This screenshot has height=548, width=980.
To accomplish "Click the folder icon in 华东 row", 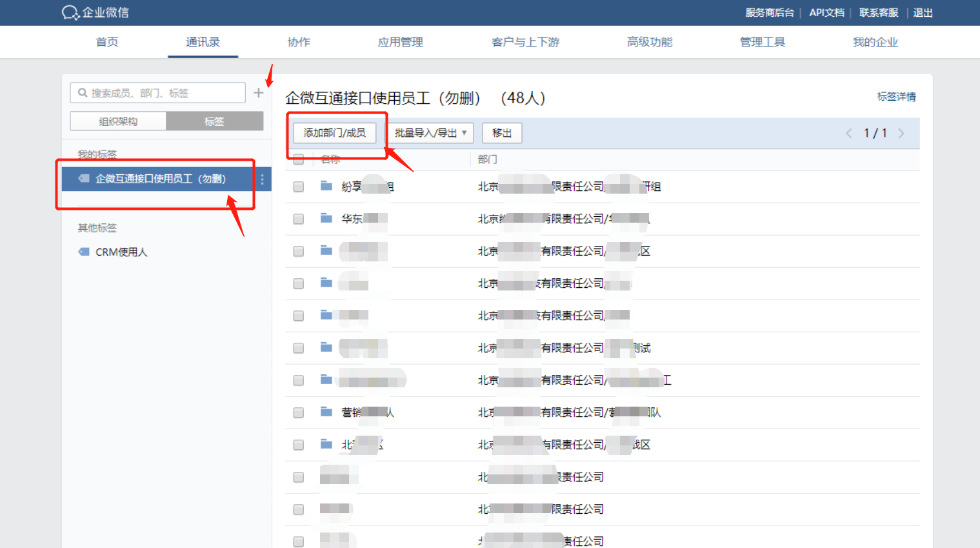I will pos(326,218).
